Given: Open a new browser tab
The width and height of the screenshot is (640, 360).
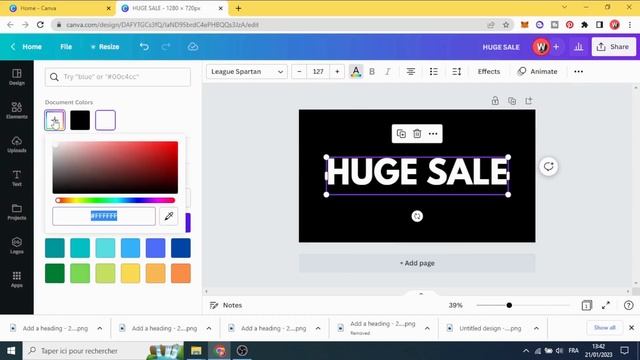Looking at the screenshot, I should point(238,8).
